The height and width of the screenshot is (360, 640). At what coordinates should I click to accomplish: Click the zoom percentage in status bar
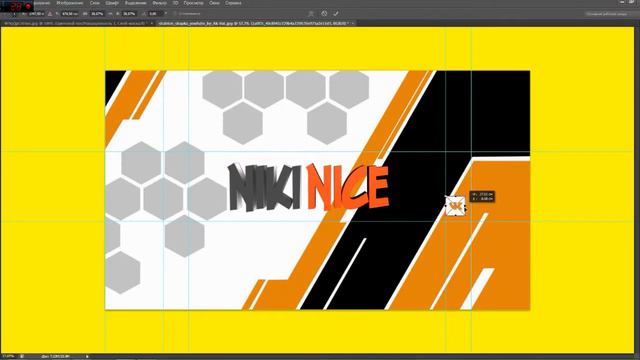point(8,356)
